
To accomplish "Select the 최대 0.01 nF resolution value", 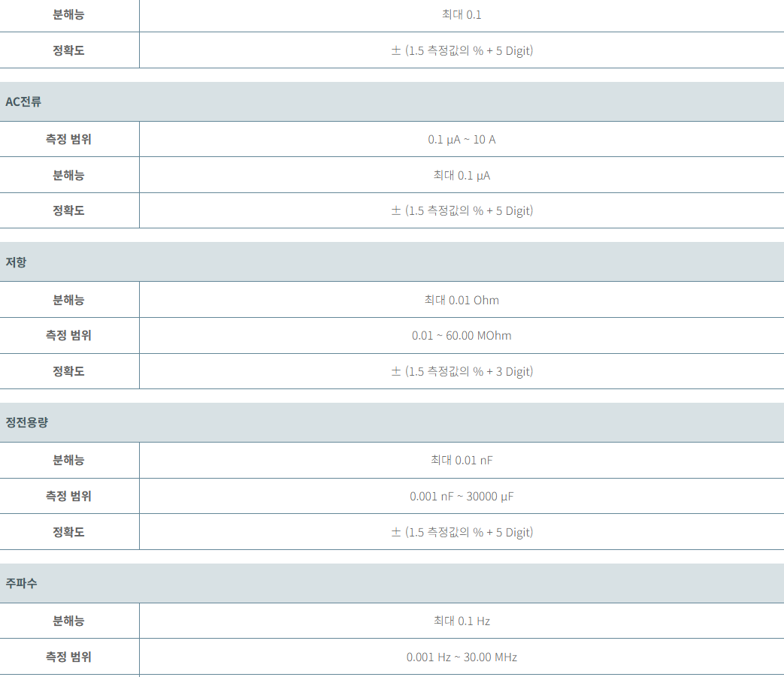I will [x=462, y=460].
